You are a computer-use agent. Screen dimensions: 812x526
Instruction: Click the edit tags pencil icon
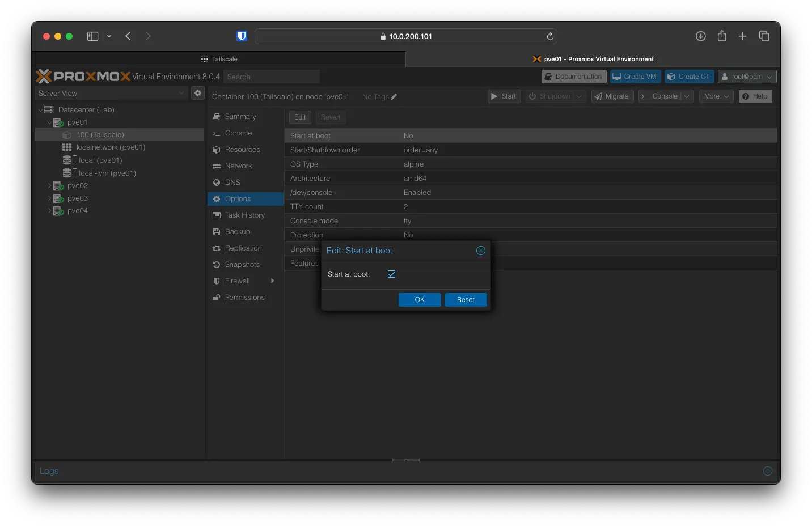click(394, 96)
